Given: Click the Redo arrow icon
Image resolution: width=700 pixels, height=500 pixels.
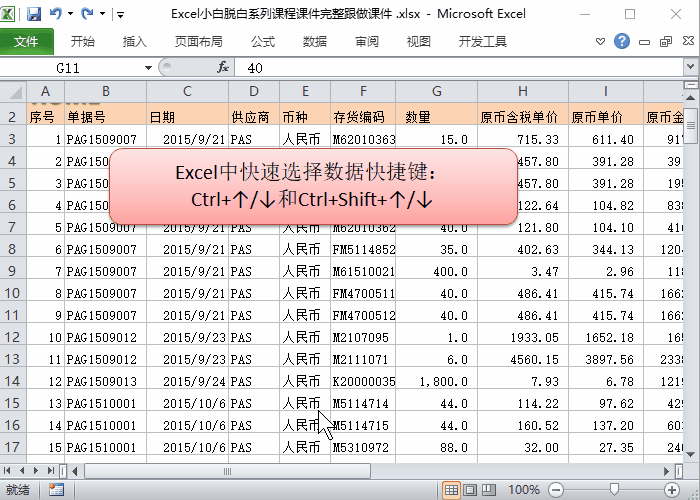Looking at the screenshot, I should [87, 14].
